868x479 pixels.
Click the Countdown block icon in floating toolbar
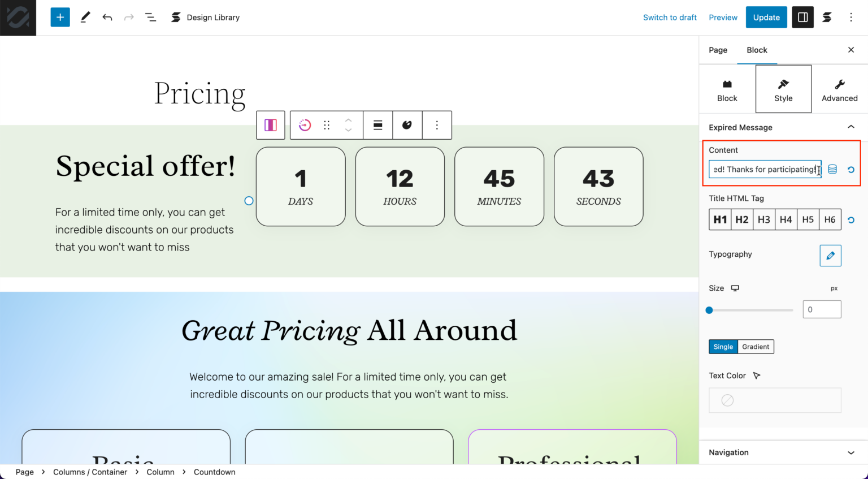(x=305, y=124)
